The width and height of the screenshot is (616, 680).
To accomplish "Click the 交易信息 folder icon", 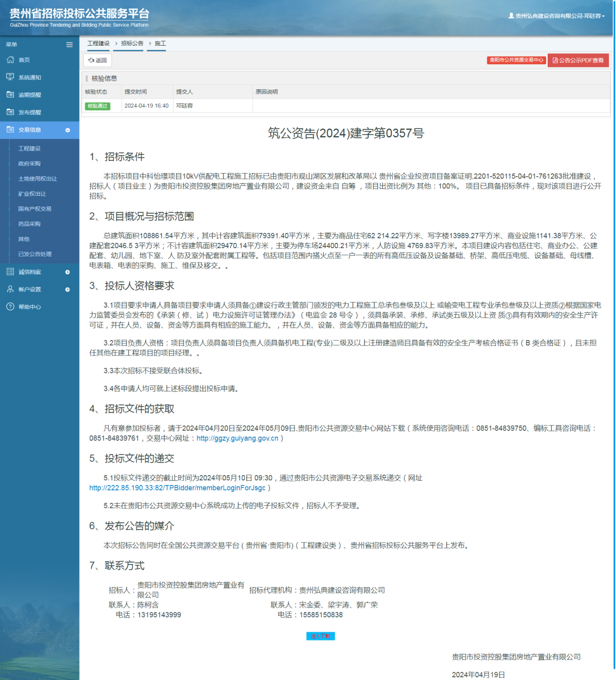I will (x=10, y=130).
